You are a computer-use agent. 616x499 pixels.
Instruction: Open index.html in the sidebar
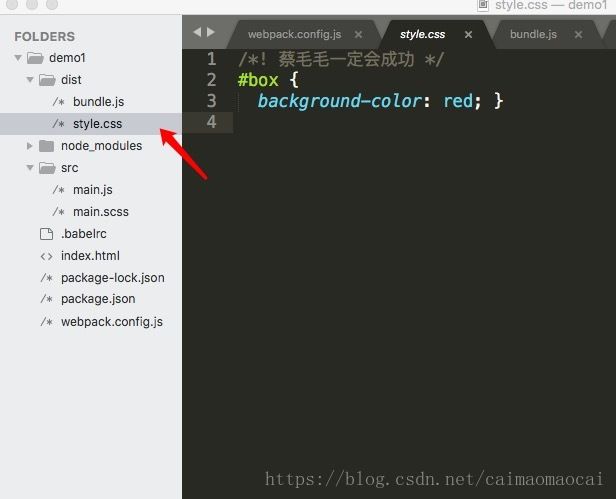[90, 256]
